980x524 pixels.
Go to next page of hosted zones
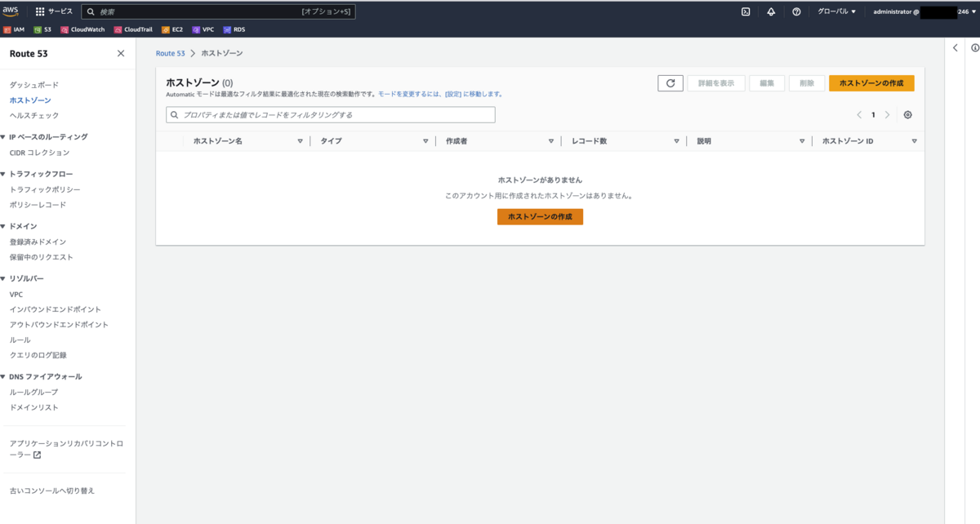coord(888,115)
